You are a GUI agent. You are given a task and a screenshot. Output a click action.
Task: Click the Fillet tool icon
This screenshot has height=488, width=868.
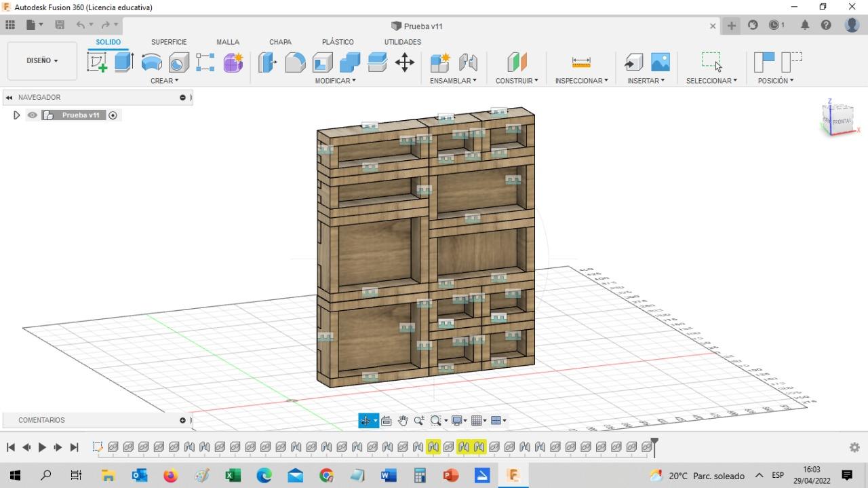point(295,62)
